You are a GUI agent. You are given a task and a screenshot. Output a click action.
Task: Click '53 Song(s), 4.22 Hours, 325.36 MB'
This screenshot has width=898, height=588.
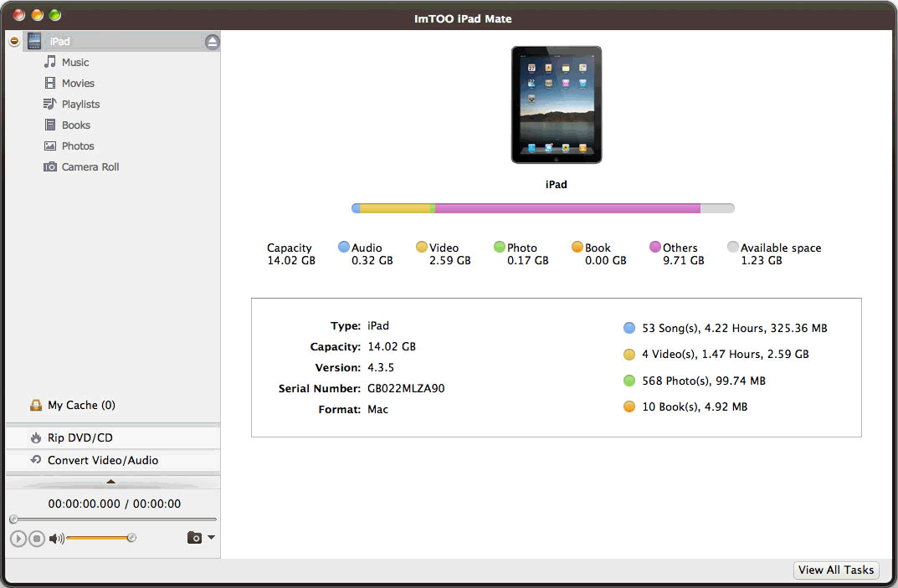735,329
